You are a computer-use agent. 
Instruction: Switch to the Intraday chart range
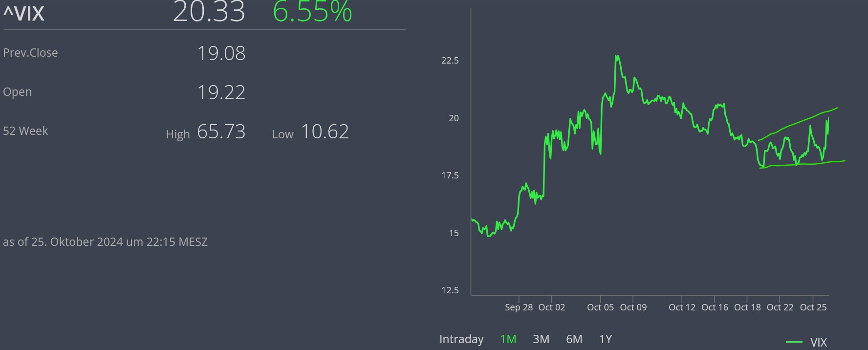461,339
